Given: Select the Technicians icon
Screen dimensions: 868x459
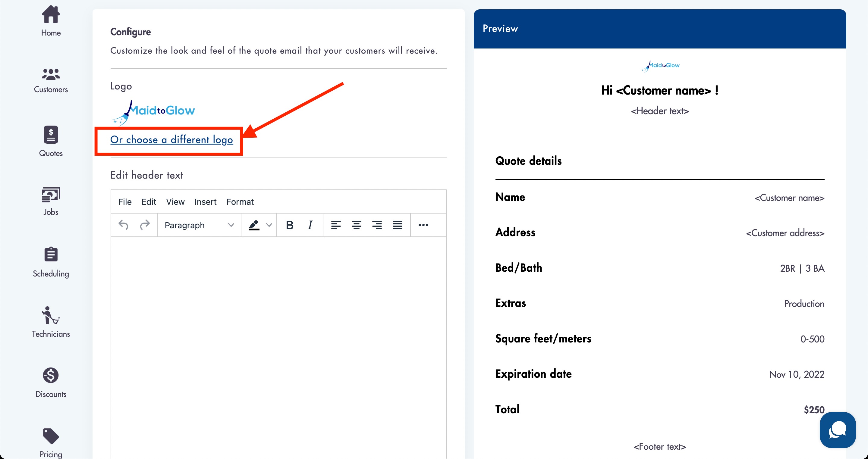Looking at the screenshot, I should (x=51, y=322).
